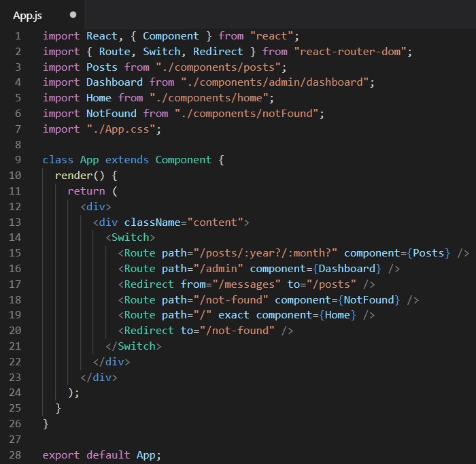Image resolution: width=476 pixels, height=464 pixels.
Task: Click line number 28 in the gutter
Action: pos(17,454)
